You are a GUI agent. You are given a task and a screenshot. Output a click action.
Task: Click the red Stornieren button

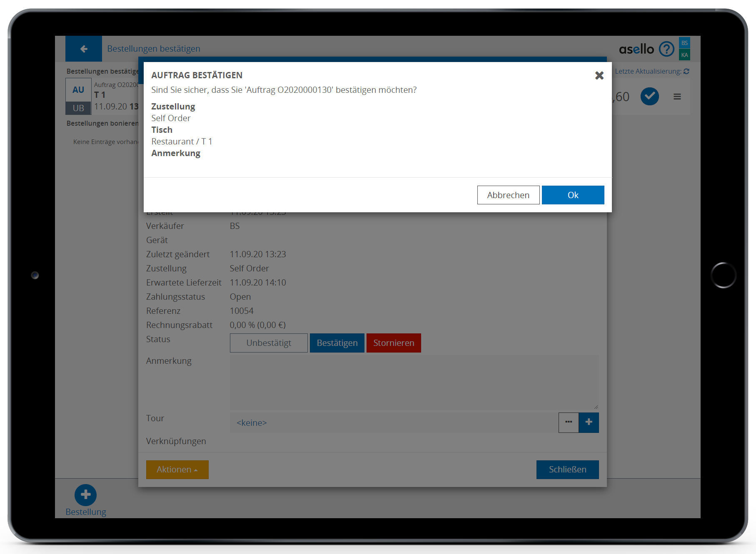click(x=394, y=343)
